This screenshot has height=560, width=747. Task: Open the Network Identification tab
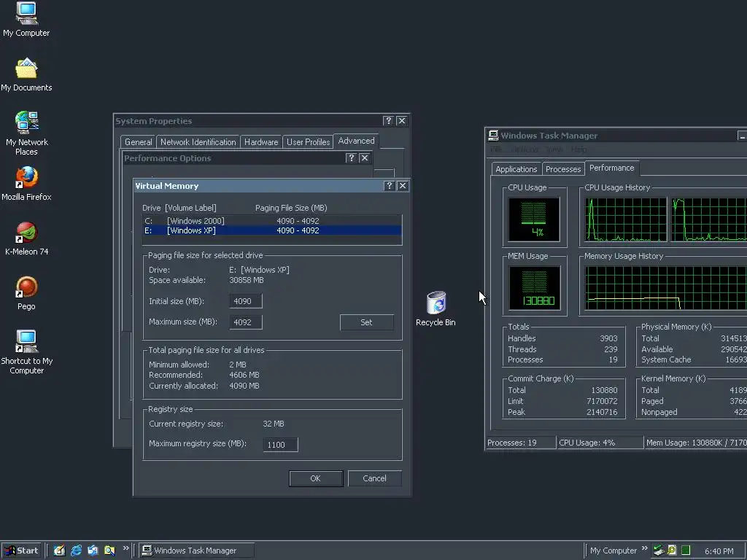[x=198, y=142]
